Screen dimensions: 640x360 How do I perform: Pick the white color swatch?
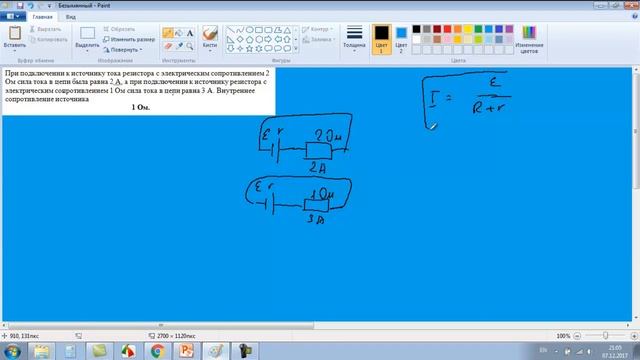click(x=416, y=39)
